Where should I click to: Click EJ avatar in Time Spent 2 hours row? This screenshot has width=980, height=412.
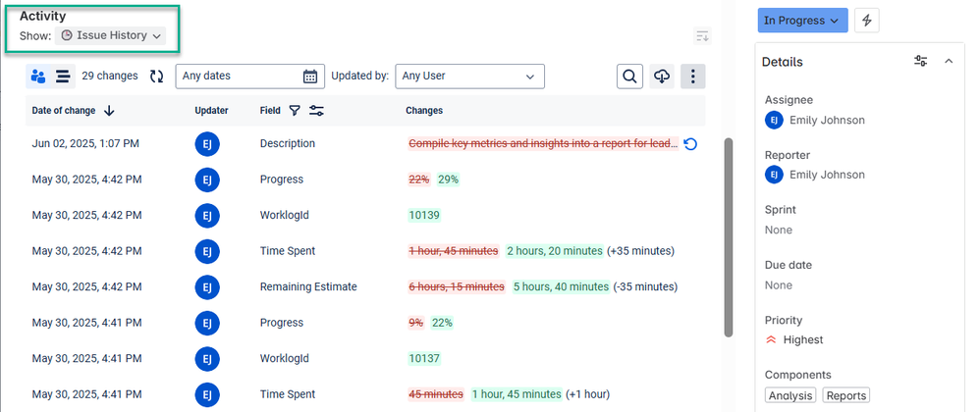pos(207,251)
